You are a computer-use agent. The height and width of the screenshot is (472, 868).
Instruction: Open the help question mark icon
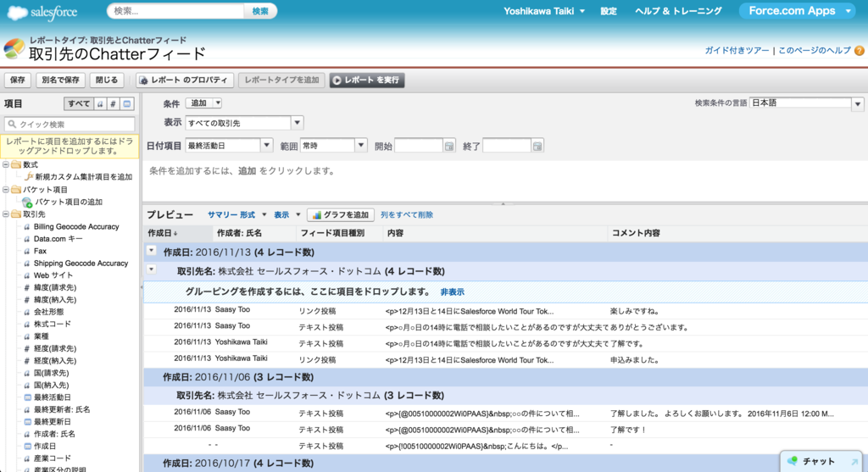[860, 50]
